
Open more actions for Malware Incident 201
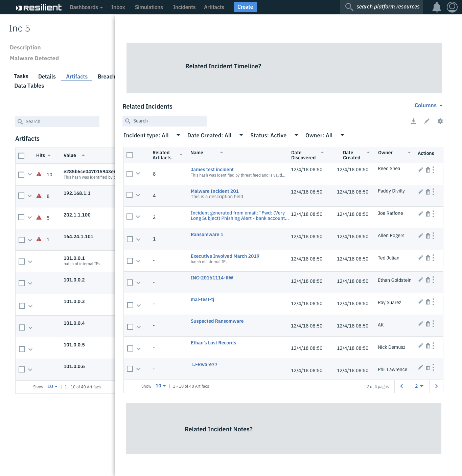(x=433, y=192)
